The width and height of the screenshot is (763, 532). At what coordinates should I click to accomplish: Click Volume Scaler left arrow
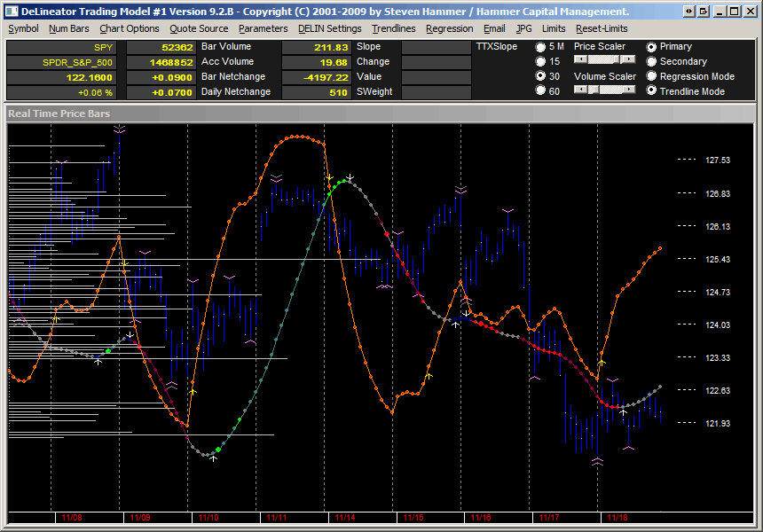coord(581,90)
